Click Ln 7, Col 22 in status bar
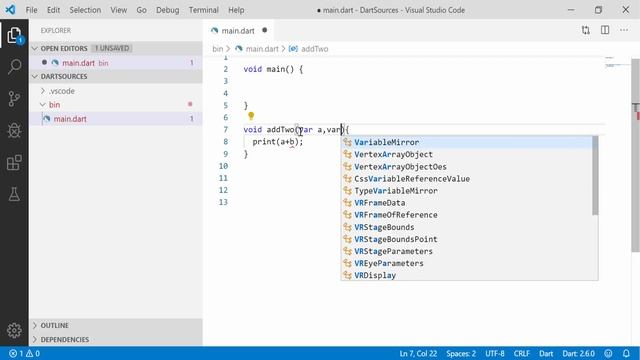 (418, 353)
